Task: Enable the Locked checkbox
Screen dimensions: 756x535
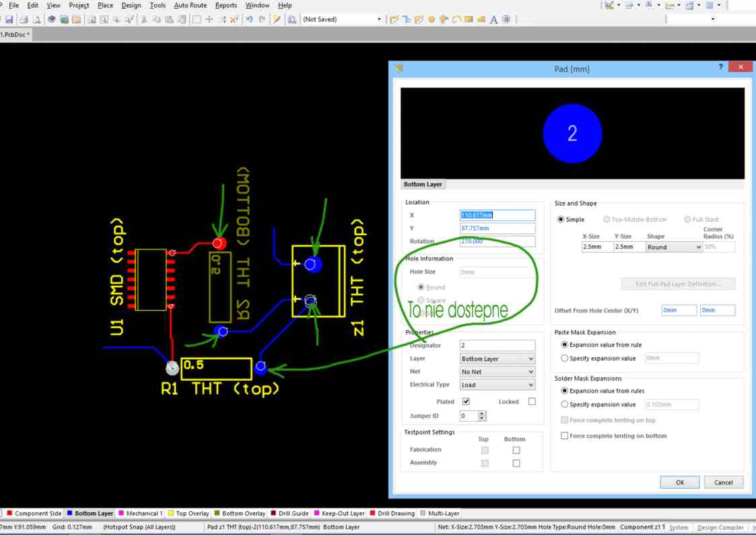Action: click(x=531, y=401)
